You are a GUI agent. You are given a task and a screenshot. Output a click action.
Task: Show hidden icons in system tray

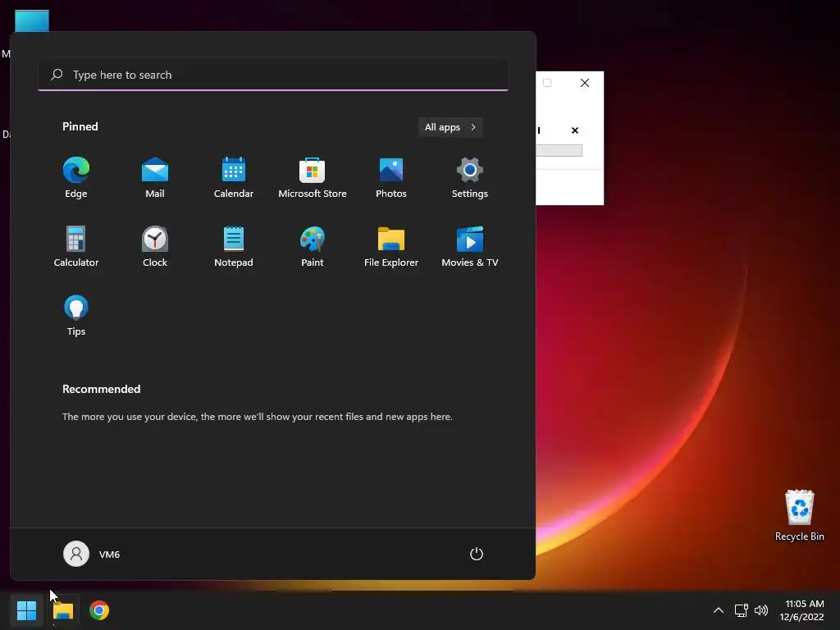[719, 610]
